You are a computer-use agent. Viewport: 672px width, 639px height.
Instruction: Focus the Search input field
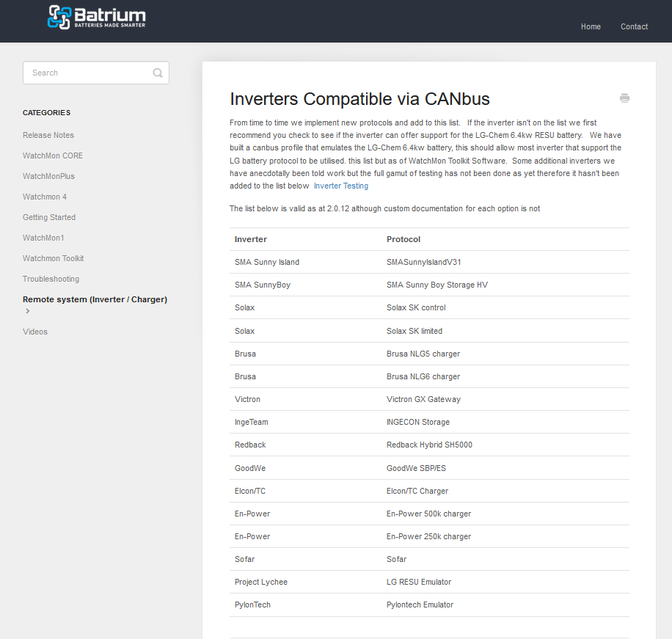click(x=96, y=73)
